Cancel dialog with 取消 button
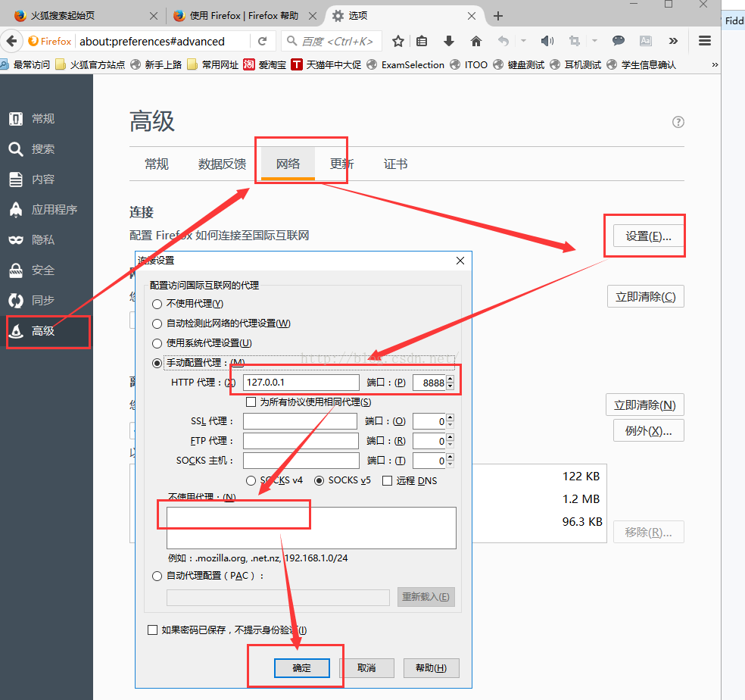The width and height of the screenshot is (745, 700). point(366,668)
